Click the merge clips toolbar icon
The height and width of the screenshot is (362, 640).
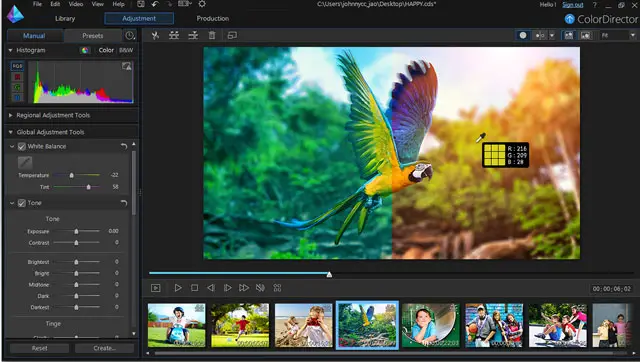tap(193, 36)
